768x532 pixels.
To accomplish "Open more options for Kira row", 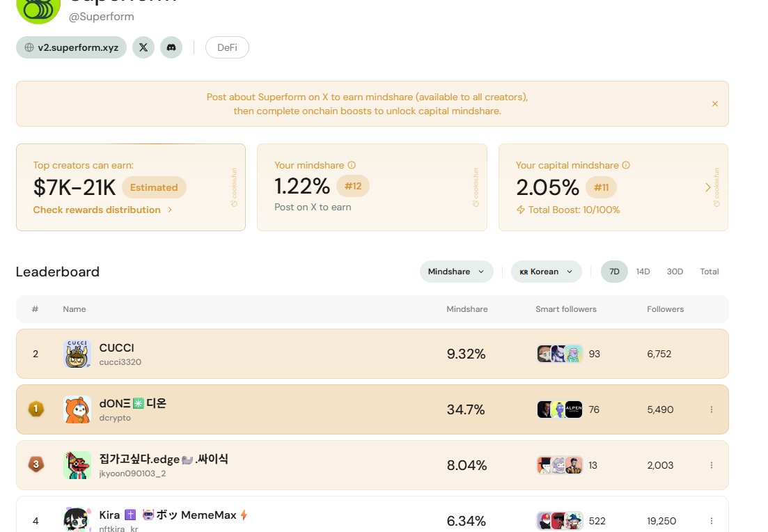I will pos(711,521).
